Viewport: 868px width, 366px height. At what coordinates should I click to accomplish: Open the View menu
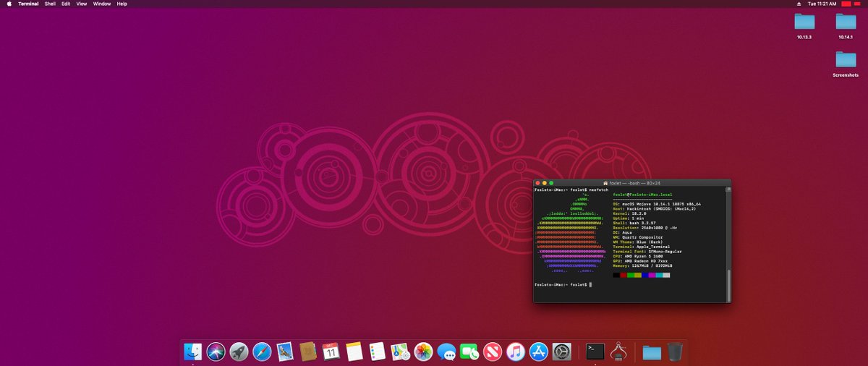pos(82,4)
